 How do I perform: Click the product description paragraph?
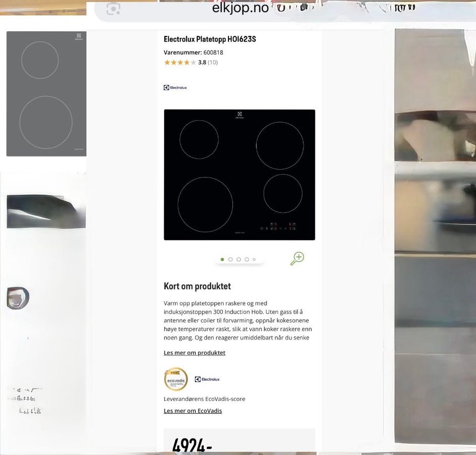tap(238, 320)
